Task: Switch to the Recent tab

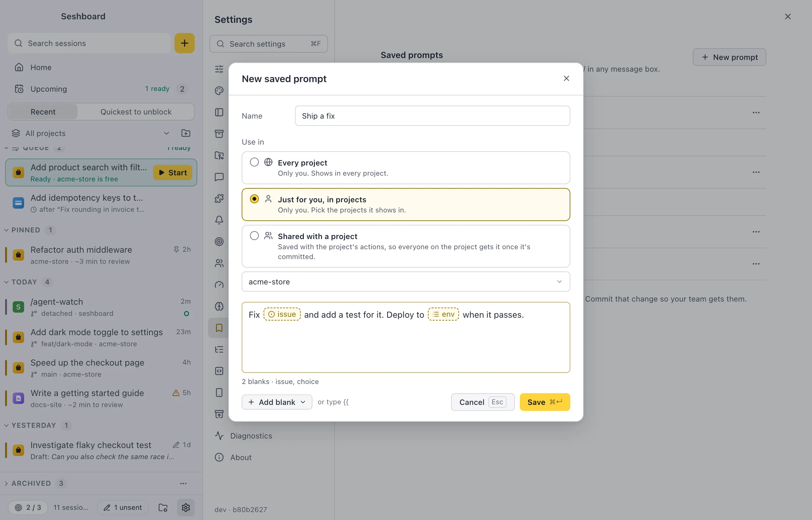Action: [43, 112]
